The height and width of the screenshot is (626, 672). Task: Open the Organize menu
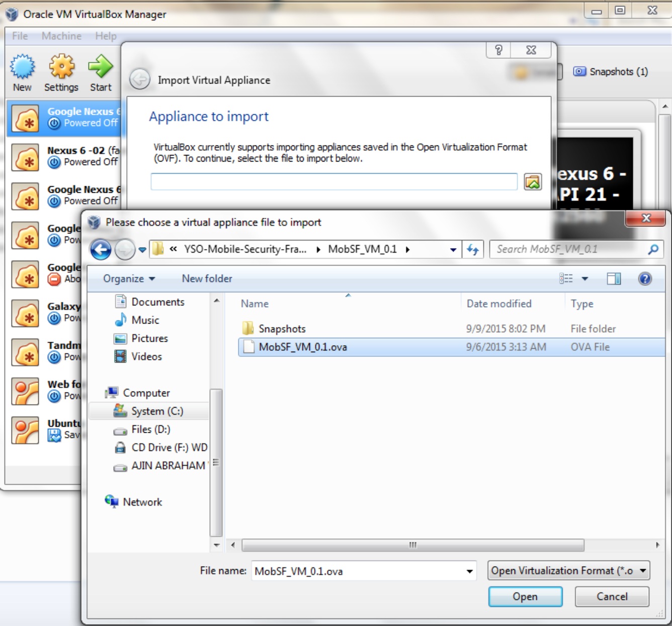(x=129, y=279)
